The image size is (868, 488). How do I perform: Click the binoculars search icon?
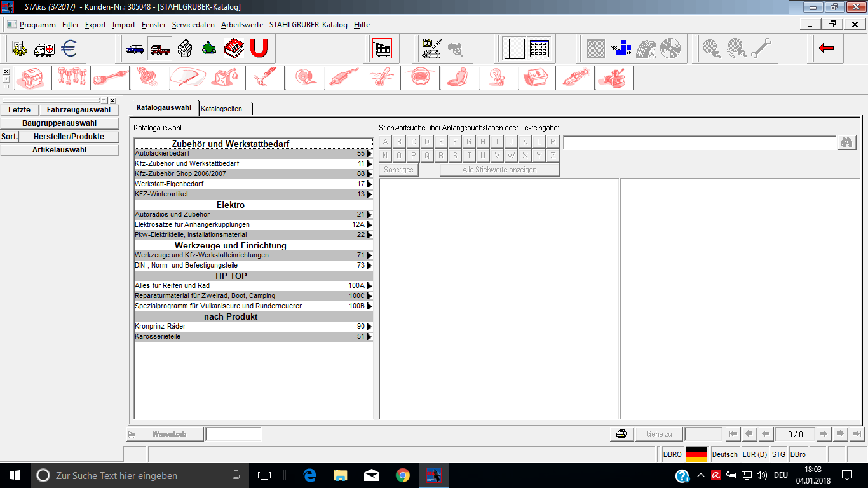(x=846, y=142)
